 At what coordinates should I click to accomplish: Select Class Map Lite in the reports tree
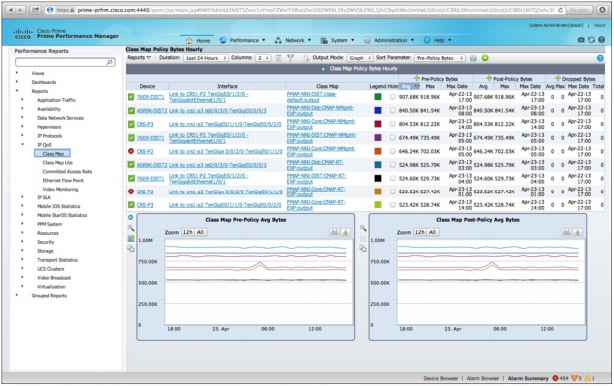(x=58, y=162)
